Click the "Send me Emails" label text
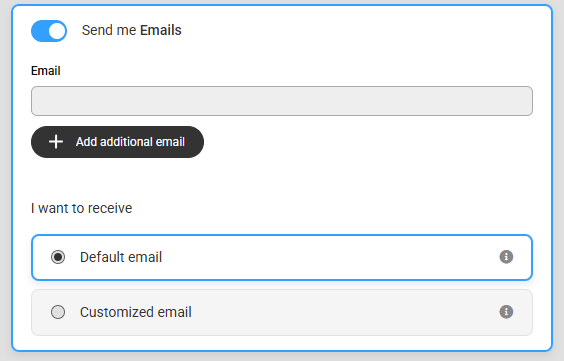564x361 pixels. 131,30
